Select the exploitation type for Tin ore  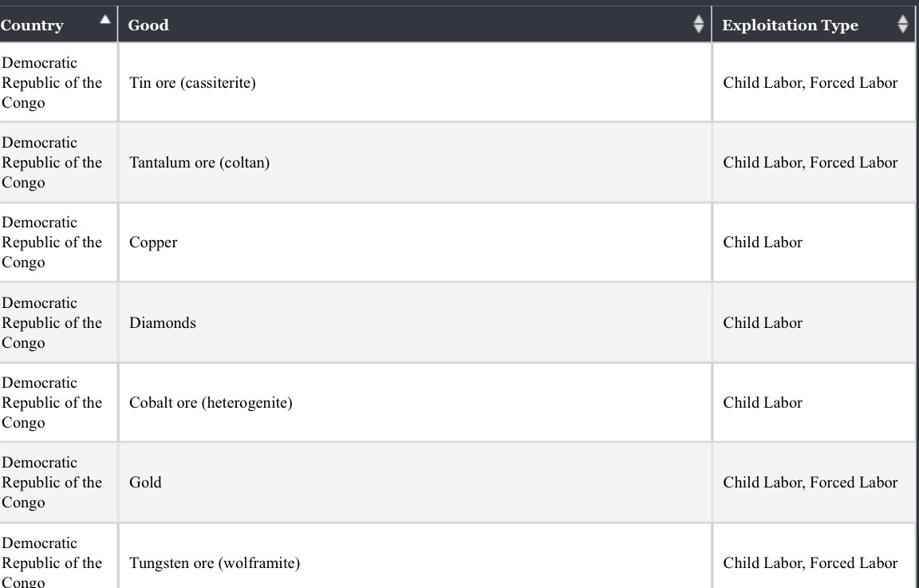(810, 82)
